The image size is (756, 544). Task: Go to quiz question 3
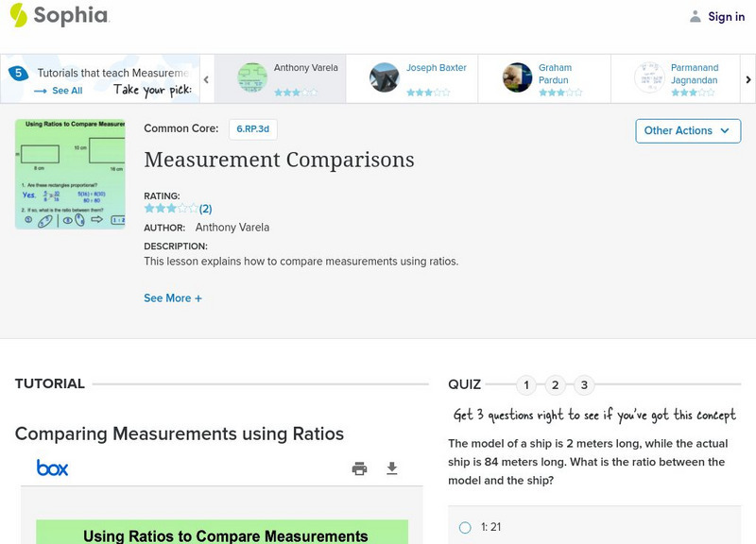tap(584, 384)
